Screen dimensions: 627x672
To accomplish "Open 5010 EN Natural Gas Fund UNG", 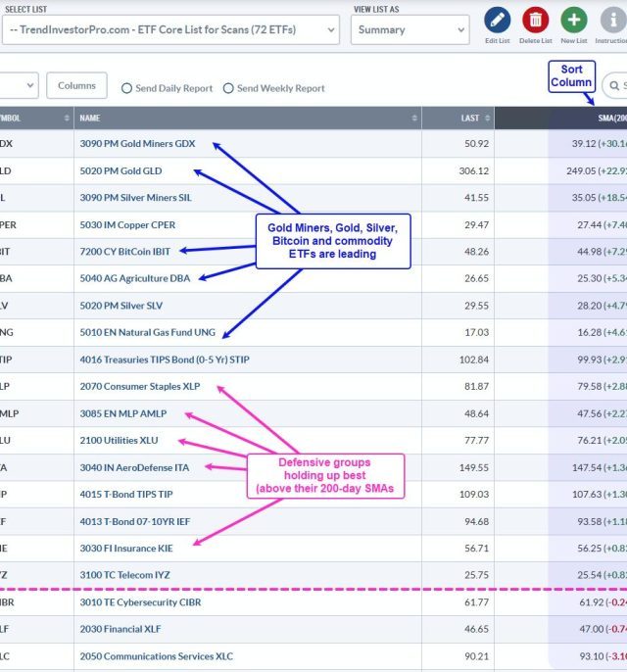I will 147,332.
